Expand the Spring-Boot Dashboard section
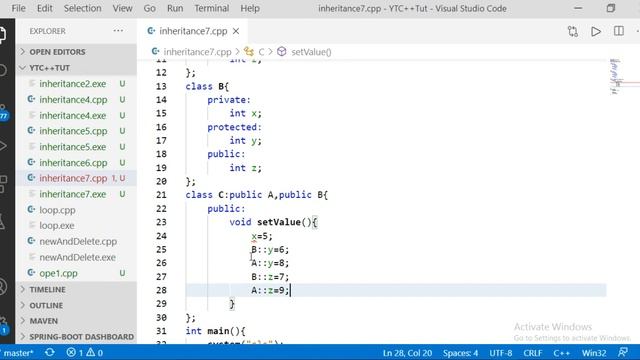This screenshot has height=360, width=640. (76, 337)
